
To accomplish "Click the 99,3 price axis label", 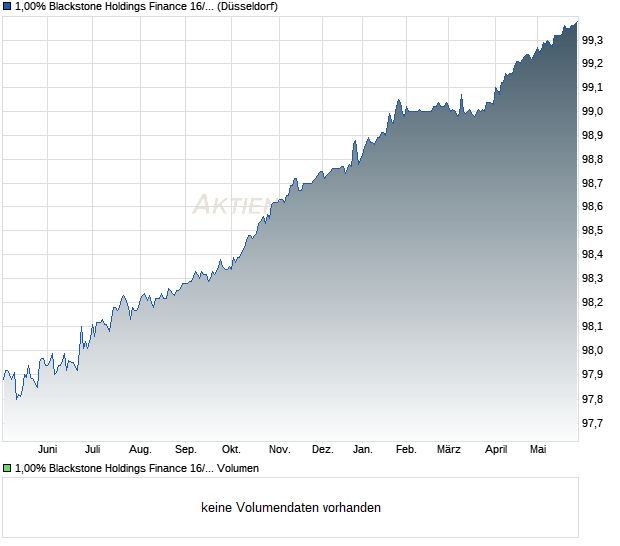I will point(592,40).
